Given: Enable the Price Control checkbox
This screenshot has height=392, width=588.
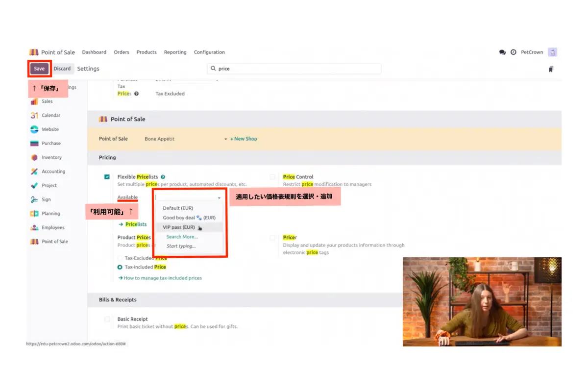Looking at the screenshot, I should [272, 177].
